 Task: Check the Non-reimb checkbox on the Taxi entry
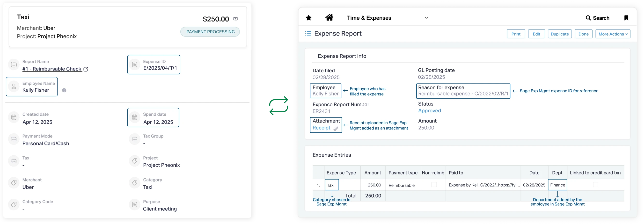(434, 185)
